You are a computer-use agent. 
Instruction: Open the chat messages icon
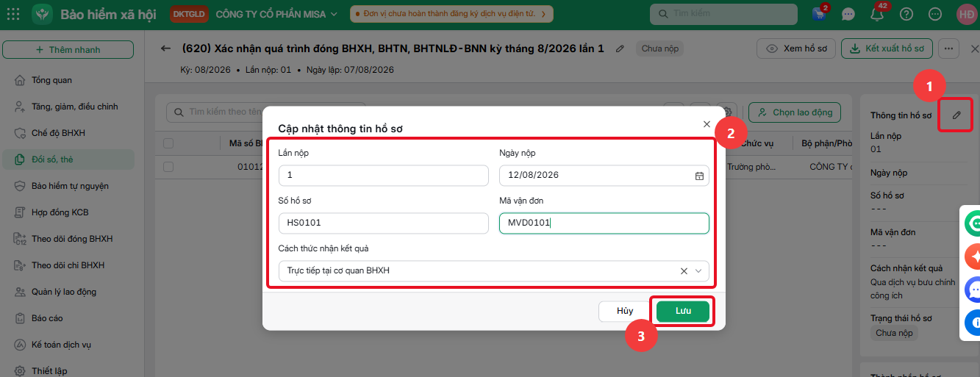[x=848, y=14]
